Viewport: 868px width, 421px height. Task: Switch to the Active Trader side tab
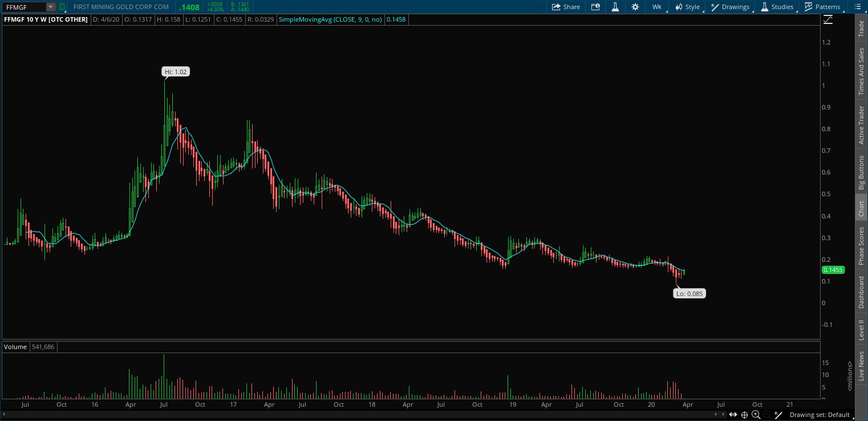[x=861, y=124]
